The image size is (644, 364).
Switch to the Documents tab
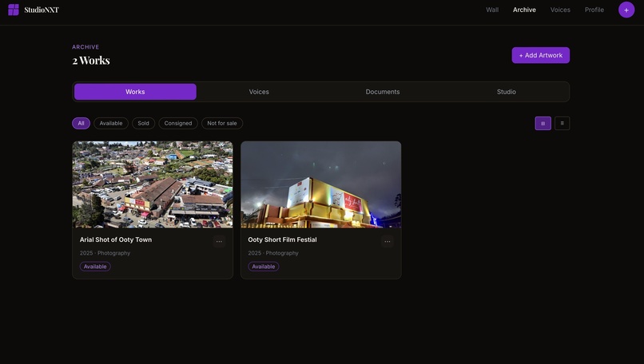tap(383, 92)
